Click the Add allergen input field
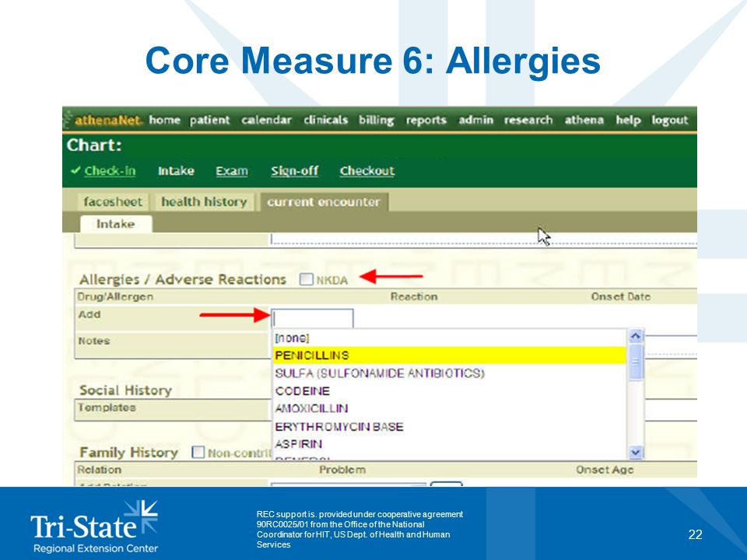This screenshot has width=747, height=560. tap(313, 318)
